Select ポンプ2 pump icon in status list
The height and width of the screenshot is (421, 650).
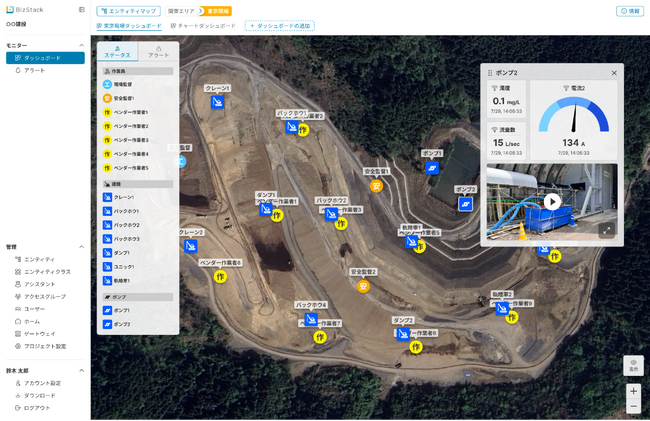pyautogui.click(x=106, y=325)
